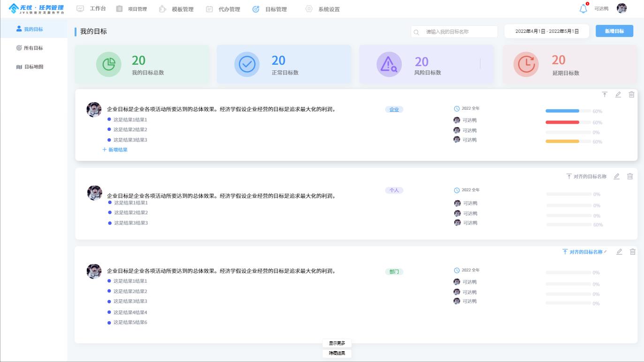Viewport: 644px width, 362px height.
Task: Click the purple warning icon for 风险目标数
Action: click(x=389, y=64)
